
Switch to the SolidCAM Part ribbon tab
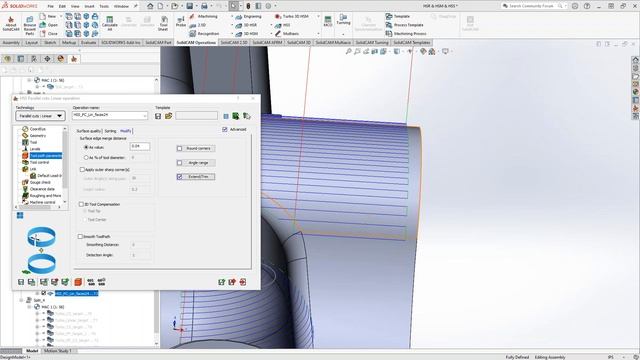158,42
